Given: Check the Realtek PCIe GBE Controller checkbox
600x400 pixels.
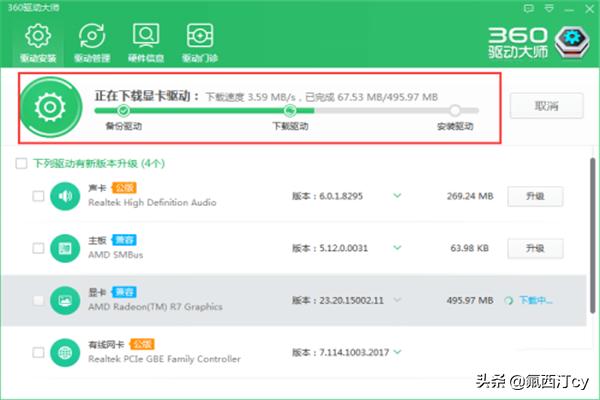Looking at the screenshot, I should pyautogui.click(x=38, y=352).
